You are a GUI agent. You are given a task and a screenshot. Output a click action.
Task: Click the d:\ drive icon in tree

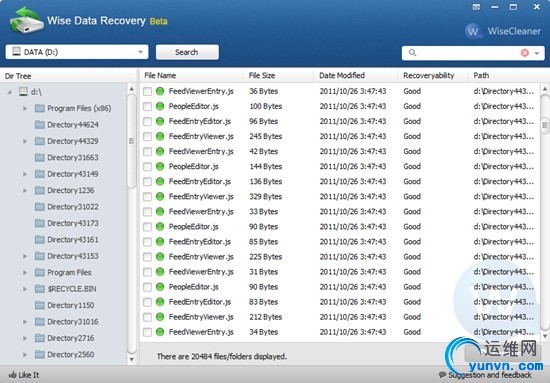[x=23, y=92]
